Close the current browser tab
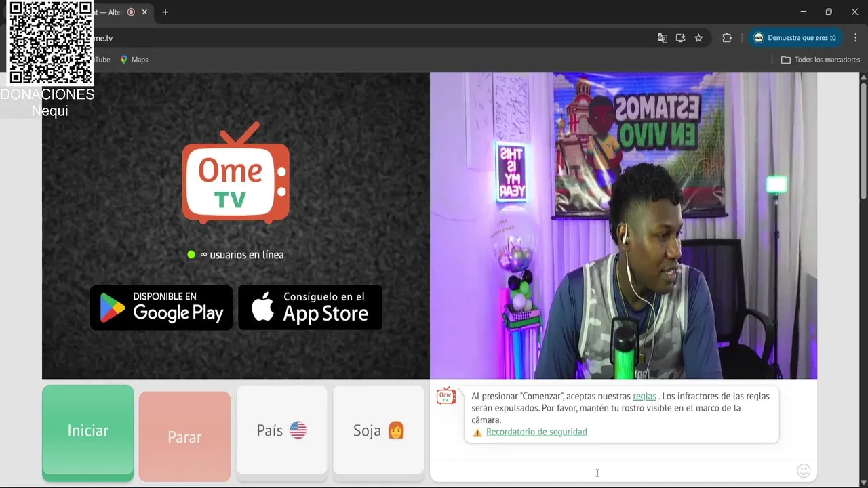 coord(144,12)
